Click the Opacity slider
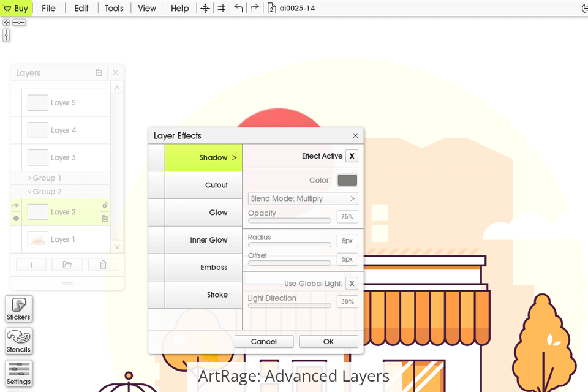Viewport: 588px width, 392px height. [290, 221]
